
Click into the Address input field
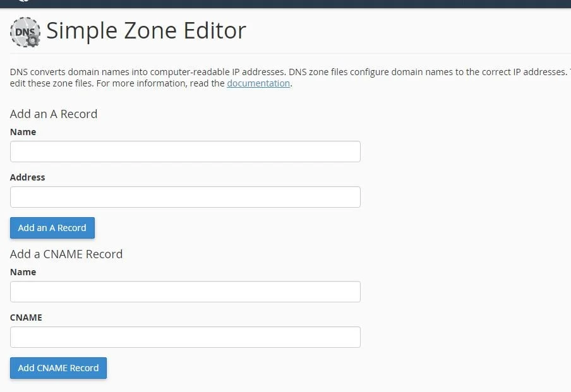(185, 197)
